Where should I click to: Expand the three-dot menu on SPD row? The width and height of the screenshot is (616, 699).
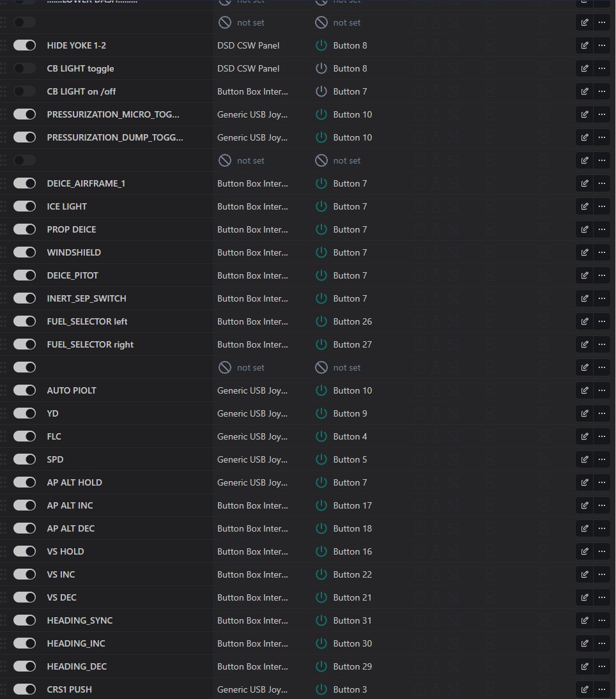click(601, 459)
